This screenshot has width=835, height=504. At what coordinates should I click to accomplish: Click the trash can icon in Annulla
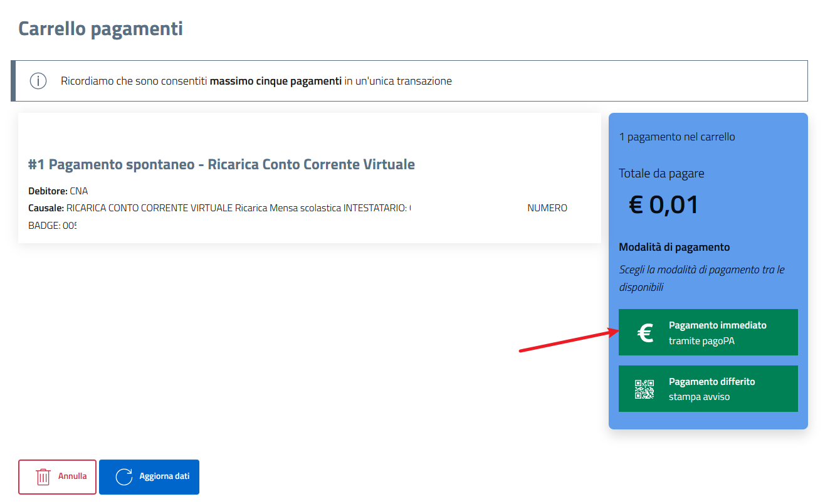coord(43,476)
